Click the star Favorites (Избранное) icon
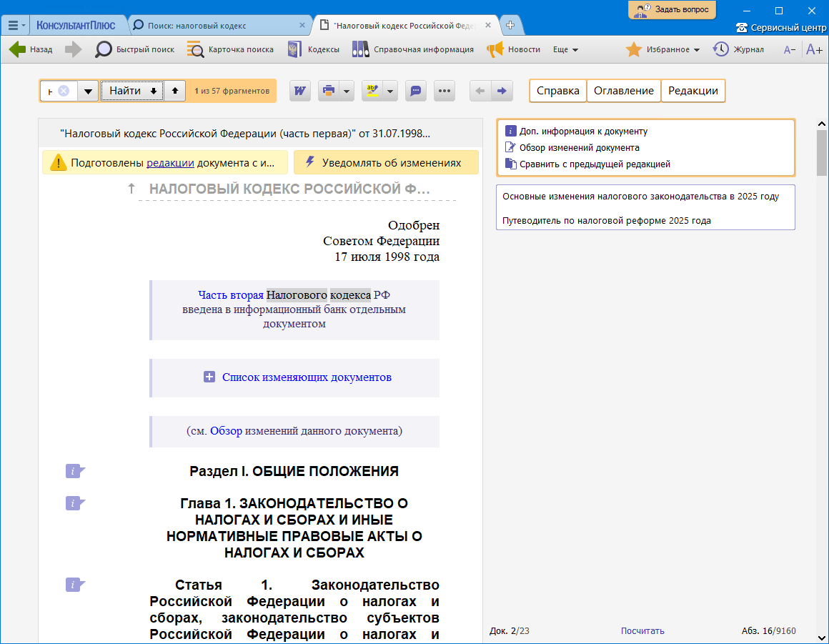 pos(633,49)
